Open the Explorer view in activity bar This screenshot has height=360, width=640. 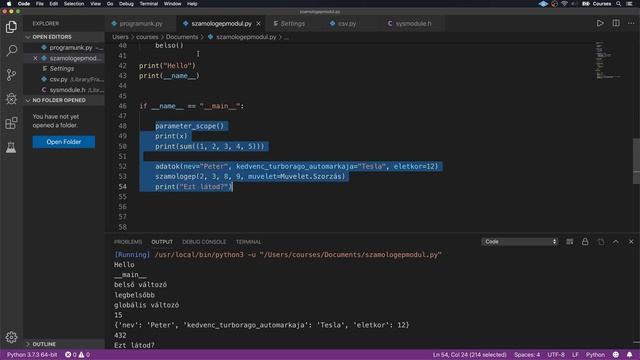point(11,27)
